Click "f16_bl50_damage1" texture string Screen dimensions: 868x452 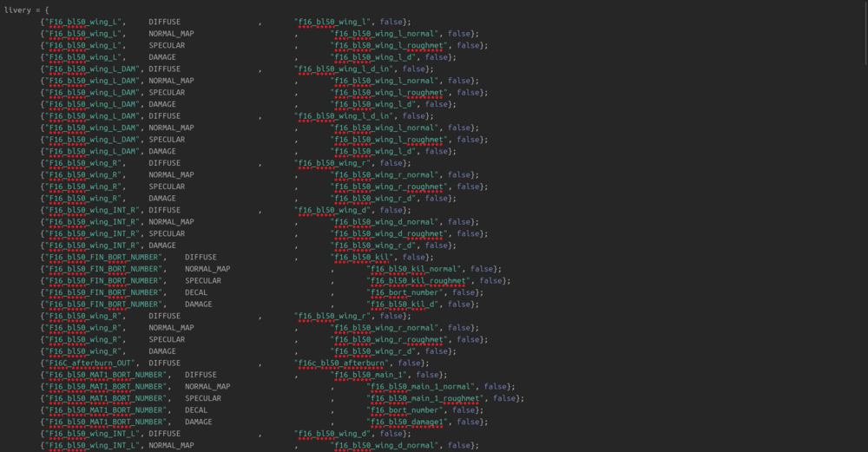pyautogui.click(x=407, y=423)
